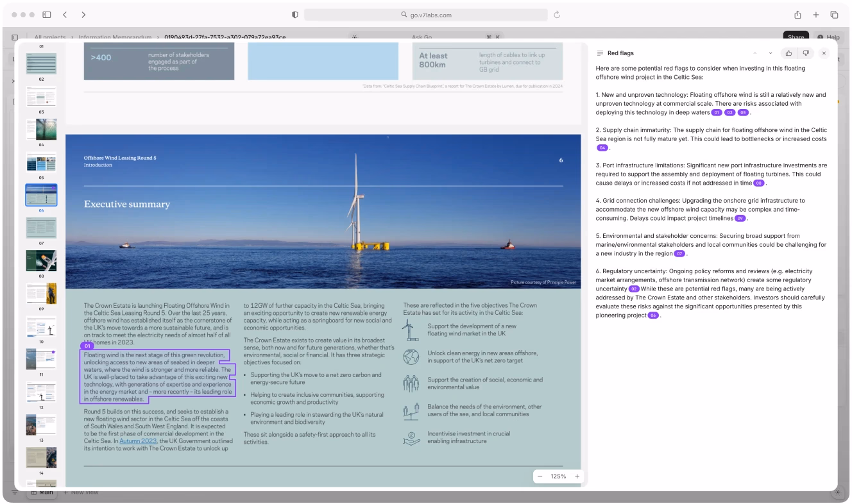Open the privacy shield report
The height and width of the screenshot is (504, 852).
[295, 15]
